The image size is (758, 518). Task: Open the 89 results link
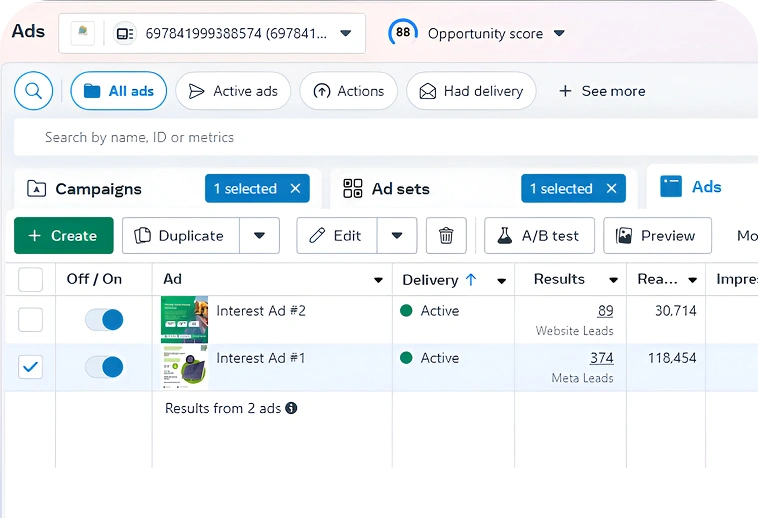click(605, 311)
